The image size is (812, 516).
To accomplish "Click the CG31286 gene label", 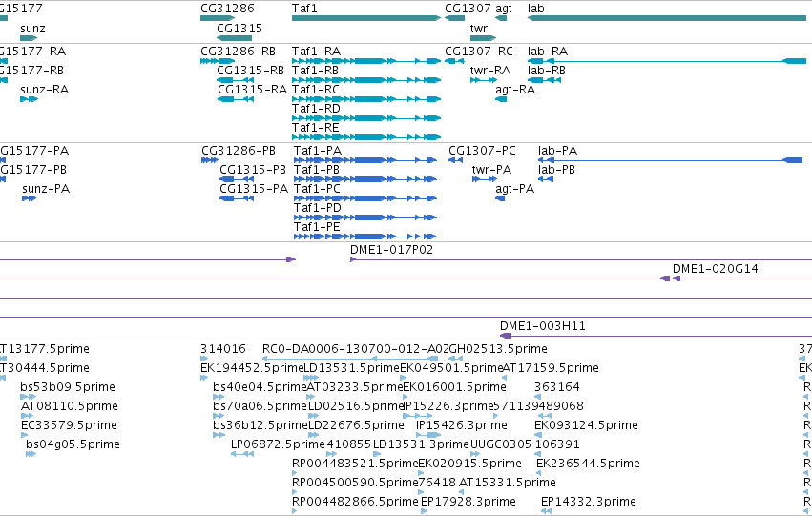I will pyautogui.click(x=227, y=9).
